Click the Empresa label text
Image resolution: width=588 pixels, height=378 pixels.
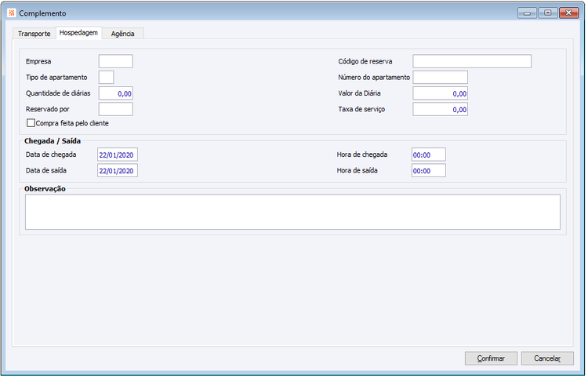[38, 61]
